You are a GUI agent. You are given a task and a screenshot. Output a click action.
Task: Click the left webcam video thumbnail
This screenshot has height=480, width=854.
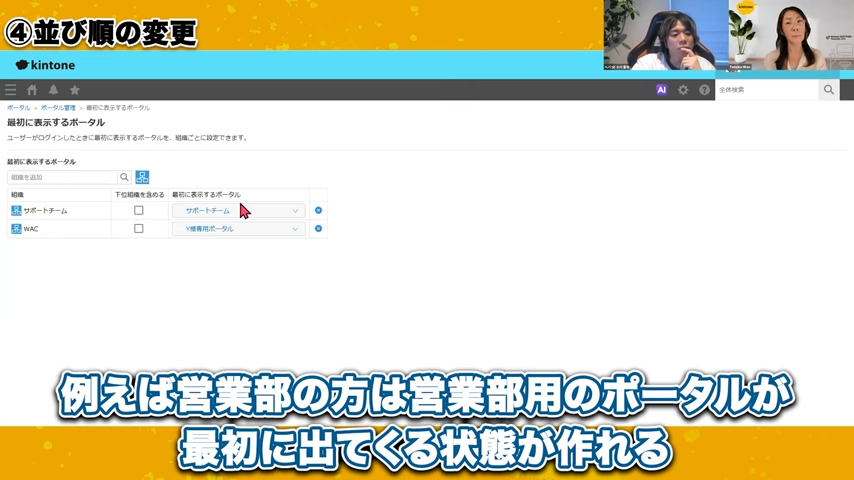coord(666,35)
